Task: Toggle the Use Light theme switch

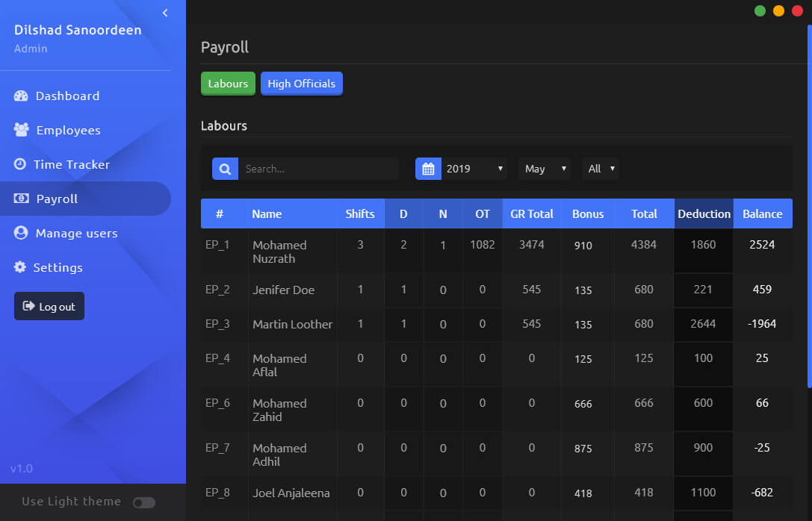Action: (143, 502)
